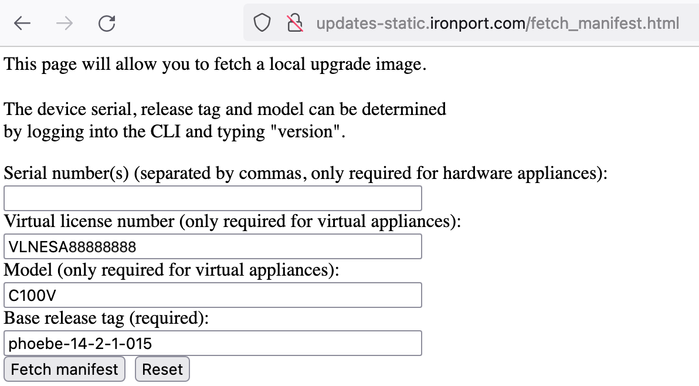Go back using the browser back arrow

click(22, 23)
